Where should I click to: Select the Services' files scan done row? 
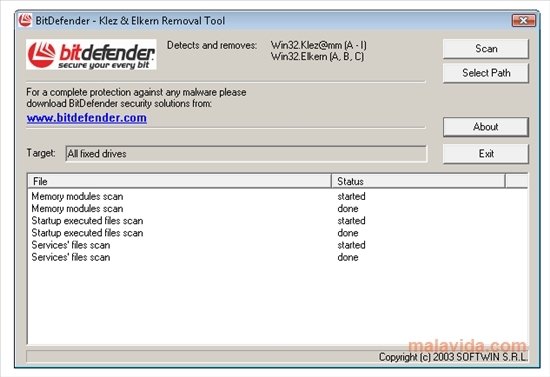(x=277, y=257)
